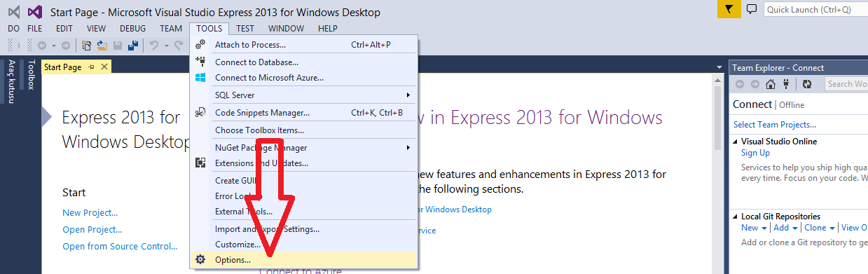Click the Attach to Process gear icon

pyautogui.click(x=200, y=45)
